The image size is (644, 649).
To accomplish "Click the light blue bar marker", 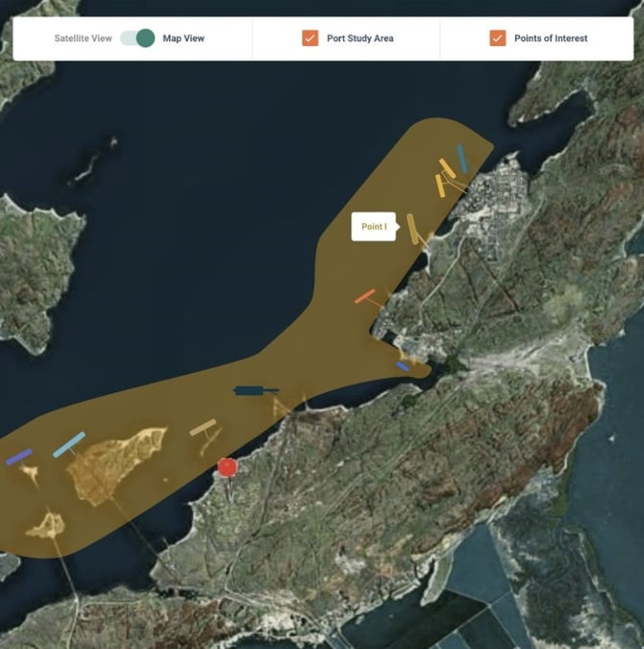I will click(x=69, y=444).
